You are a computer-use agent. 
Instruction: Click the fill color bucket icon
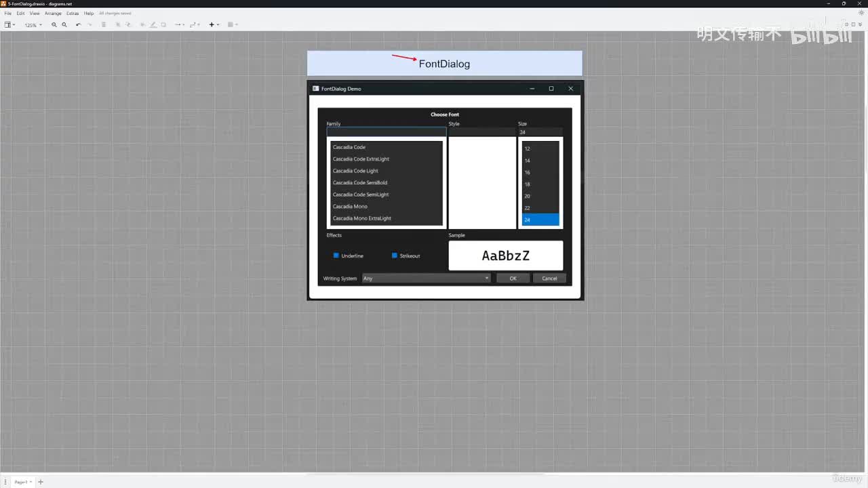click(x=143, y=24)
